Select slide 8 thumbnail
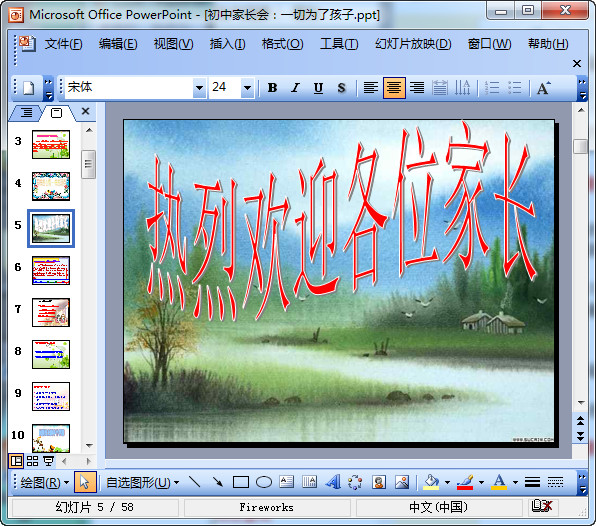This screenshot has width=596, height=526. (51, 354)
